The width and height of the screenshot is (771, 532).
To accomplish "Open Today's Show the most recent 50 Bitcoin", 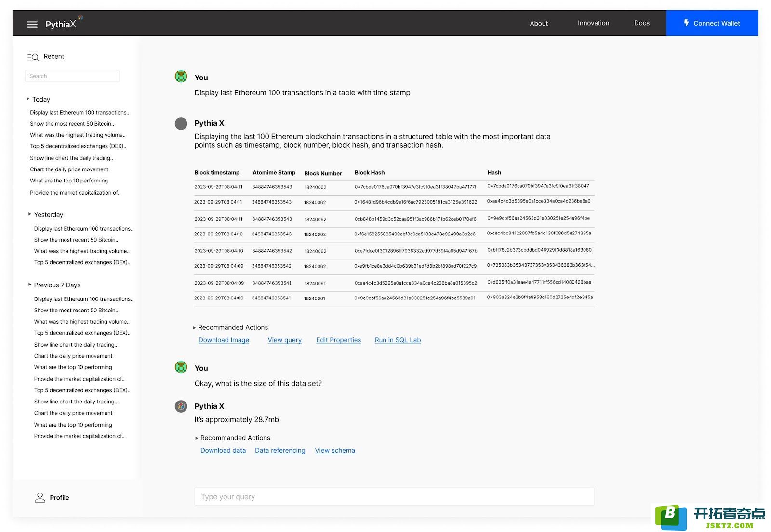I will coord(72,124).
